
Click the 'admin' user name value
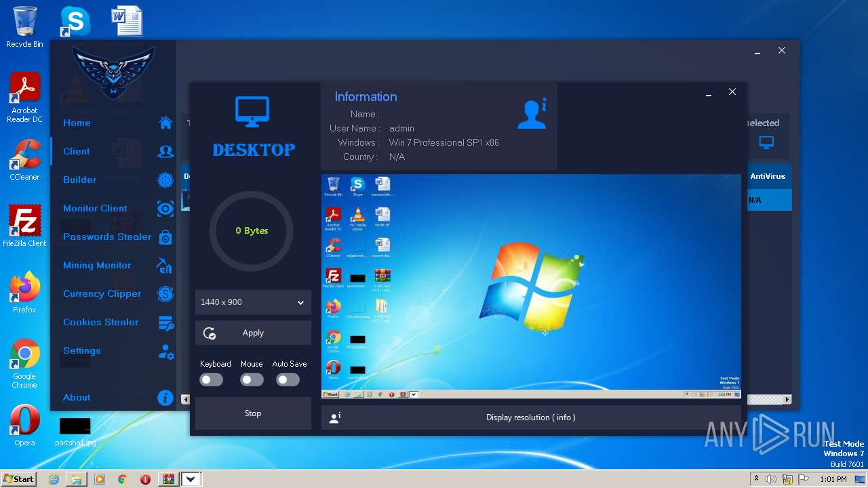click(x=401, y=128)
